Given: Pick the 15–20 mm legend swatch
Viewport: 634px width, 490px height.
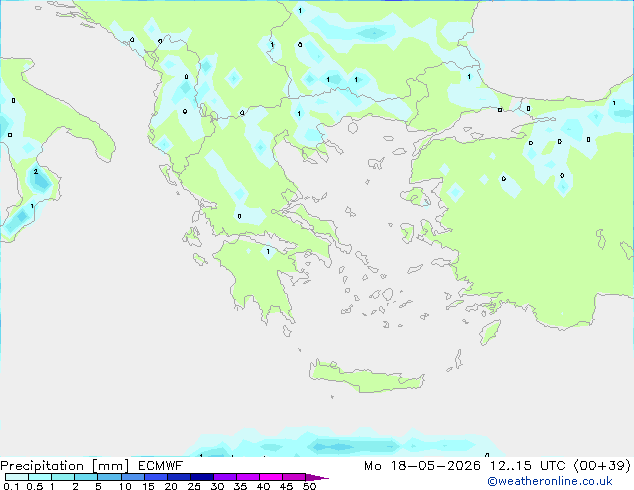Looking at the screenshot, I should click(x=156, y=477).
